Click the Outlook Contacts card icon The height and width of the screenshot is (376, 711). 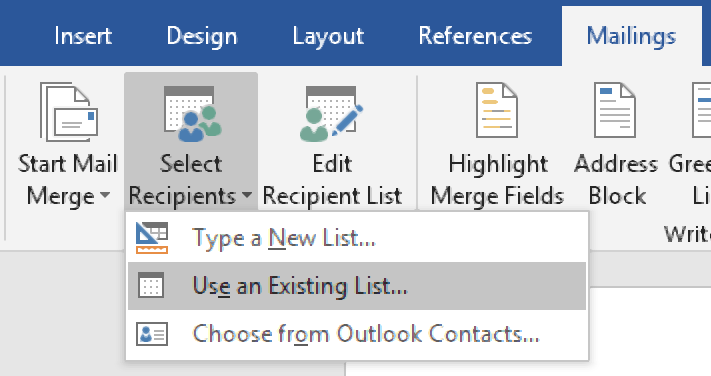click(x=152, y=334)
